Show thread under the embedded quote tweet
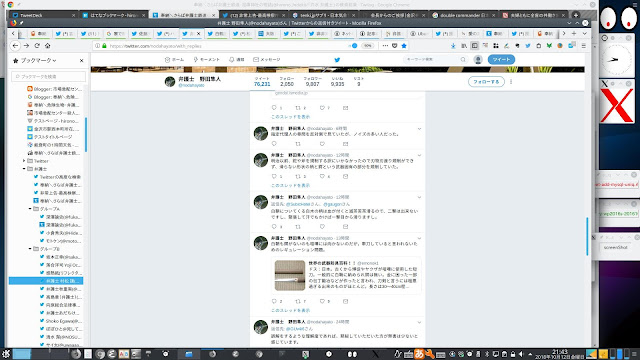This screenshot has height=360, width=640. (291, 310)
